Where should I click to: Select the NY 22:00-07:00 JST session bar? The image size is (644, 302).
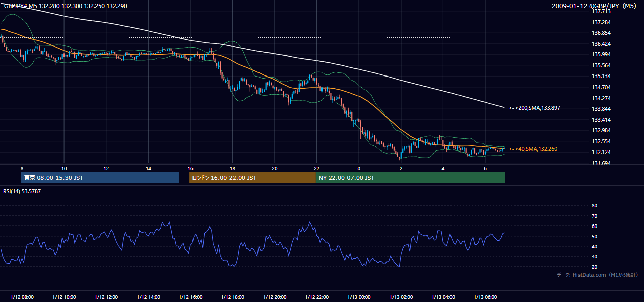(x=411, y=178)
